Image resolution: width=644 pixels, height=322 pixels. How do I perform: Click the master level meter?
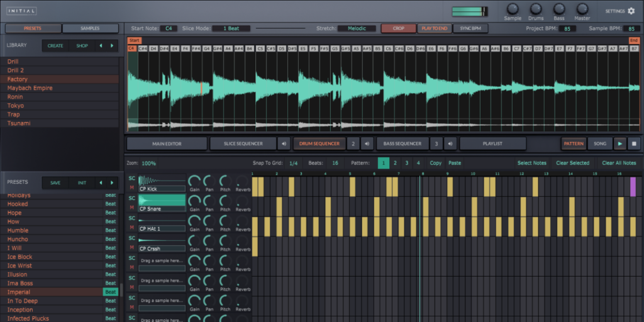coord(470,11)
